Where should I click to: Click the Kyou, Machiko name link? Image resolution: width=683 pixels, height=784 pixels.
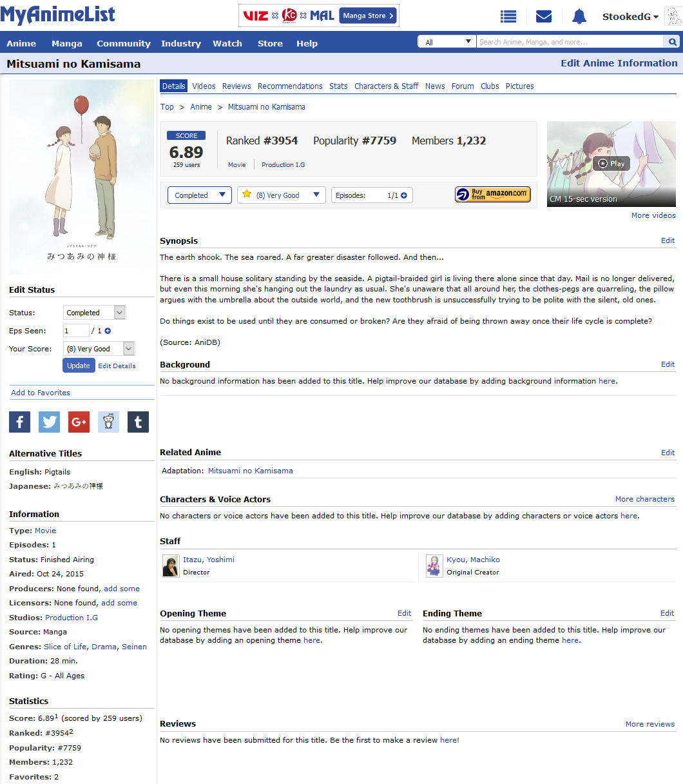pyautogui.click(x=473, y=560)
